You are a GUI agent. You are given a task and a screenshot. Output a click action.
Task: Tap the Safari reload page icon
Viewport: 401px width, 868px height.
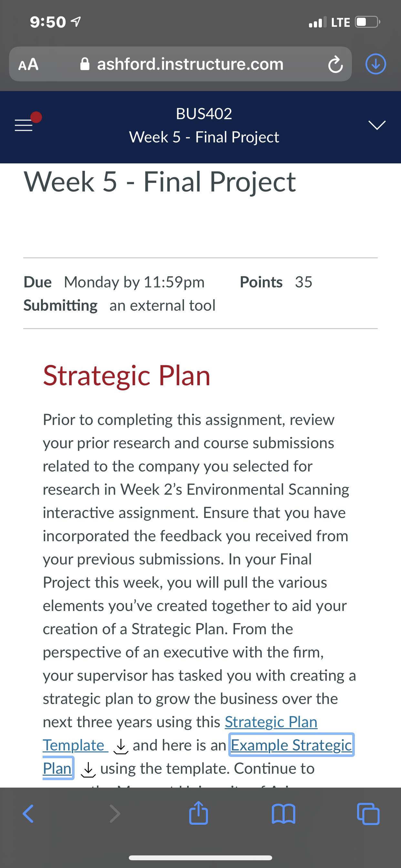tap(335, 65)
